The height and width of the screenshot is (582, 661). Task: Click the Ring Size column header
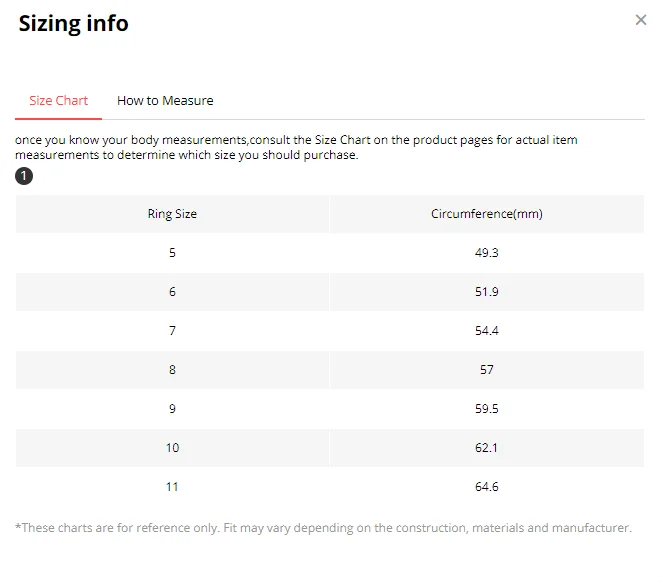172,214
